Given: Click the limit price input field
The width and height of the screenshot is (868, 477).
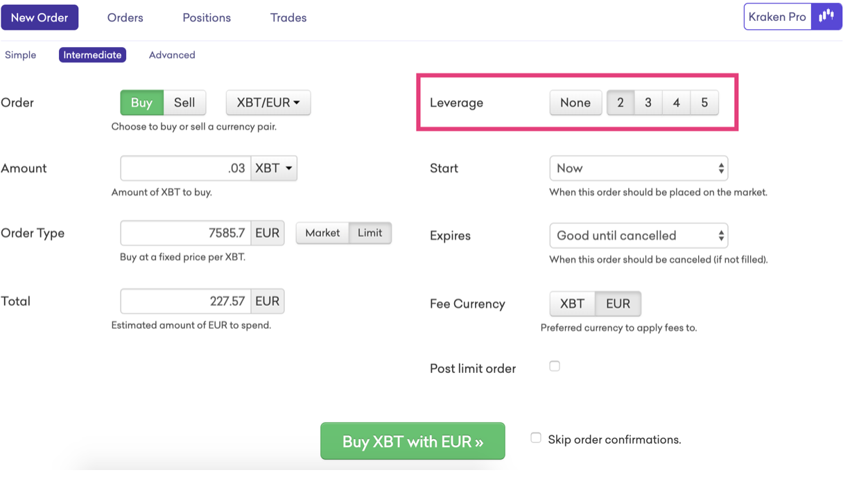Looking at the screenshot, I should [x=186, y=233].
